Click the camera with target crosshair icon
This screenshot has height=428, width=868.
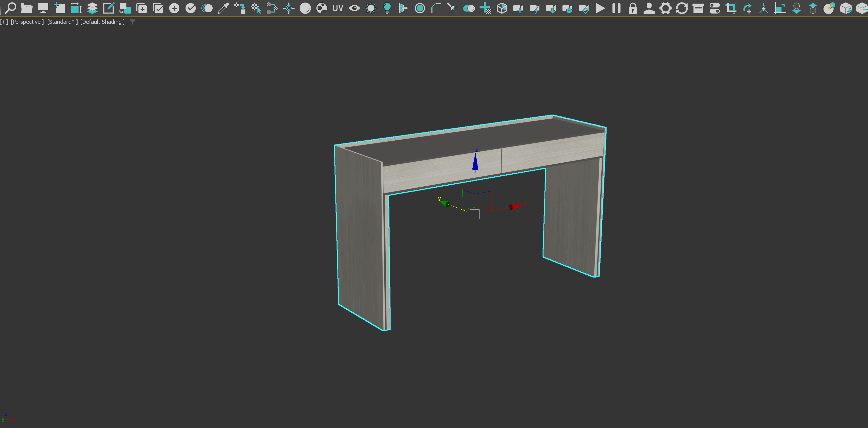pyautogui.click(x=584, y=8)
